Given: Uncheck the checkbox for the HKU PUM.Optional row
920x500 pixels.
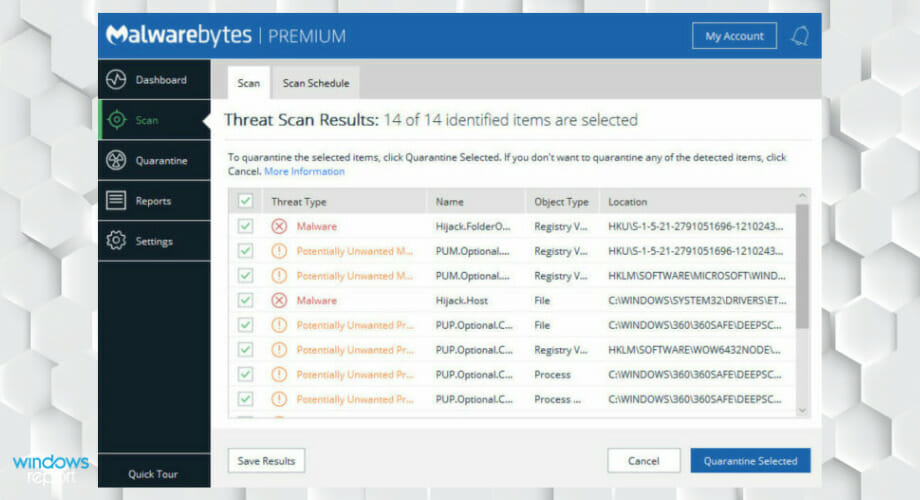Looking at the screenshot, I should [x=245, y=251].
